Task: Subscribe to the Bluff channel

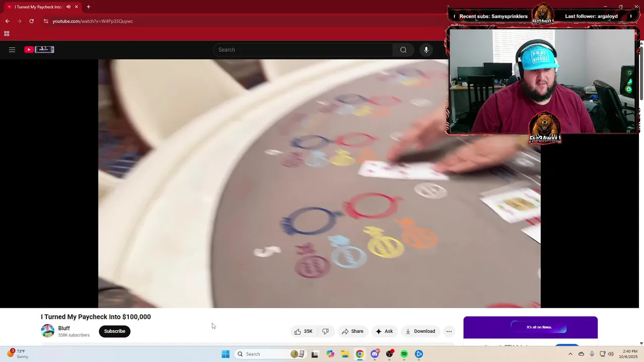Action: click(x=115, y=331)
